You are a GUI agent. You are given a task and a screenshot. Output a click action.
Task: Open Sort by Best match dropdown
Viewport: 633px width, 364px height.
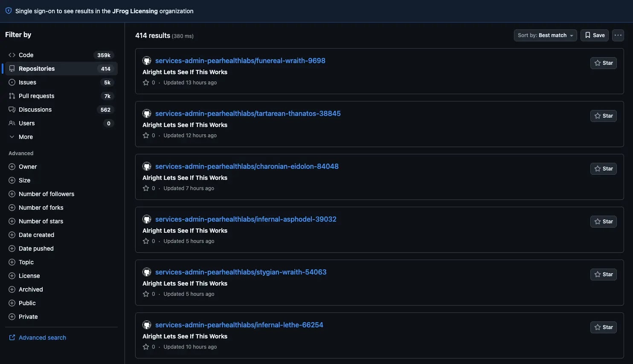point(545,35)
